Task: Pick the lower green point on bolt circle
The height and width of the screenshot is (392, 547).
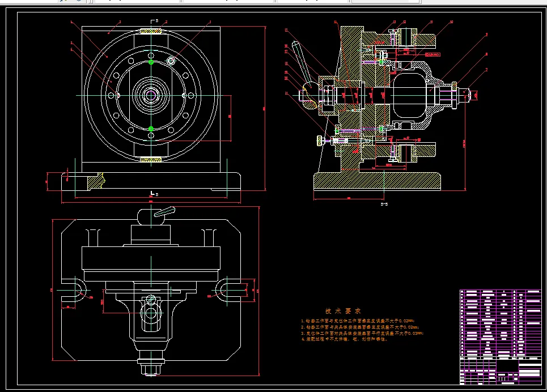Action: coord(151,129)
